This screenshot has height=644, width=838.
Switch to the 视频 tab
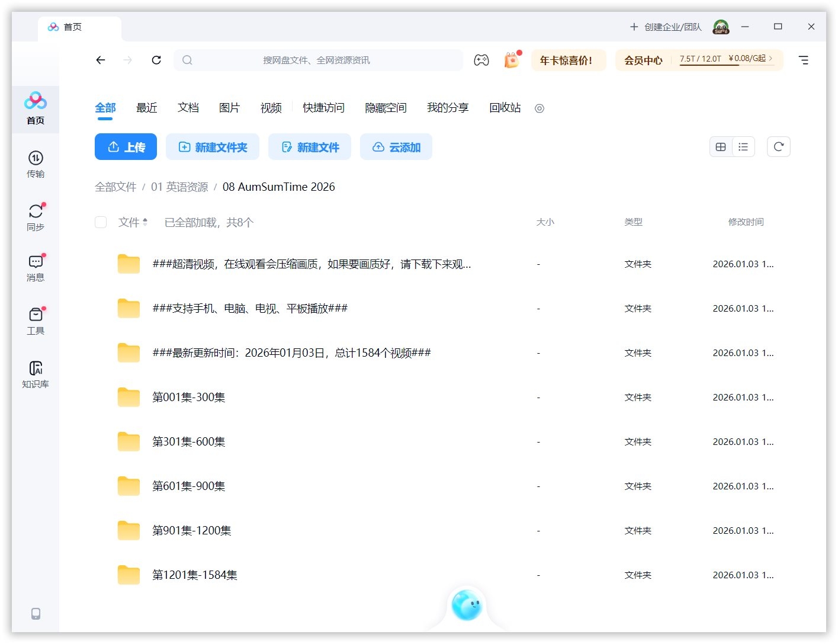coord(271,108)
